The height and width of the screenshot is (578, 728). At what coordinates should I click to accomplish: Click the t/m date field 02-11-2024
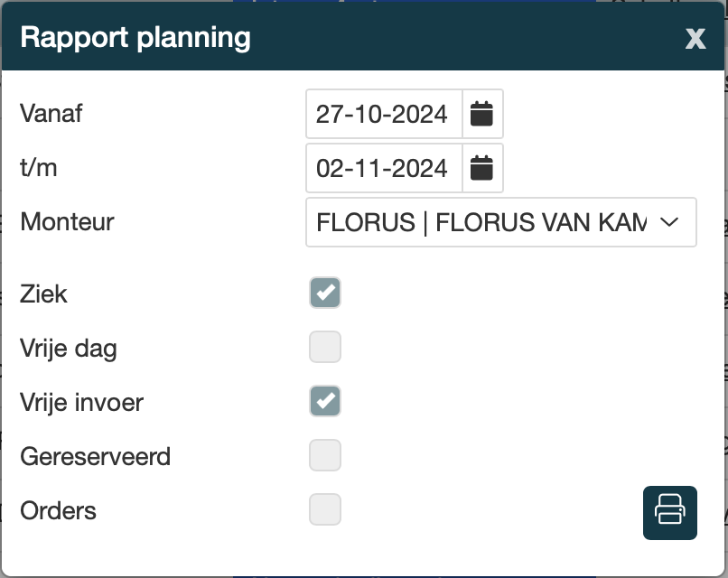(x=383, y=168)
